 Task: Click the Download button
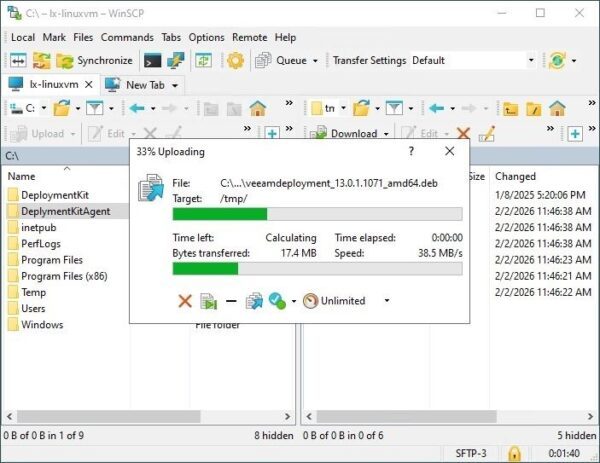[344, 134]
